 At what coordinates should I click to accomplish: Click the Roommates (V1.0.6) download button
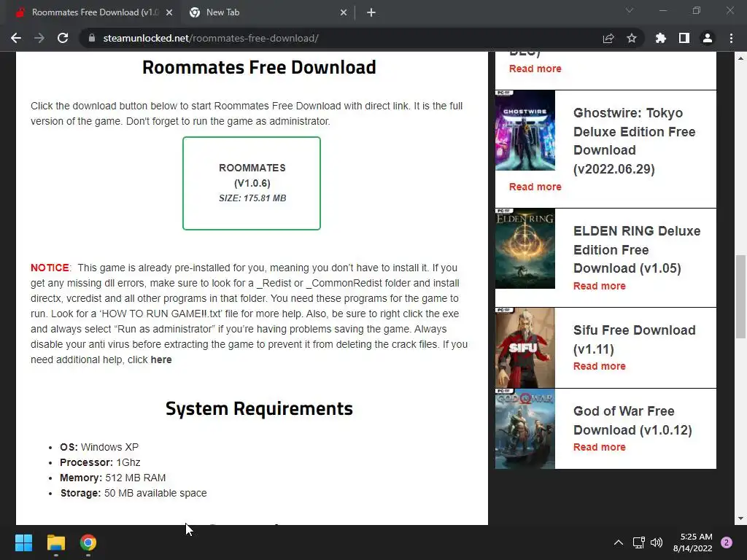pos(252,183)
